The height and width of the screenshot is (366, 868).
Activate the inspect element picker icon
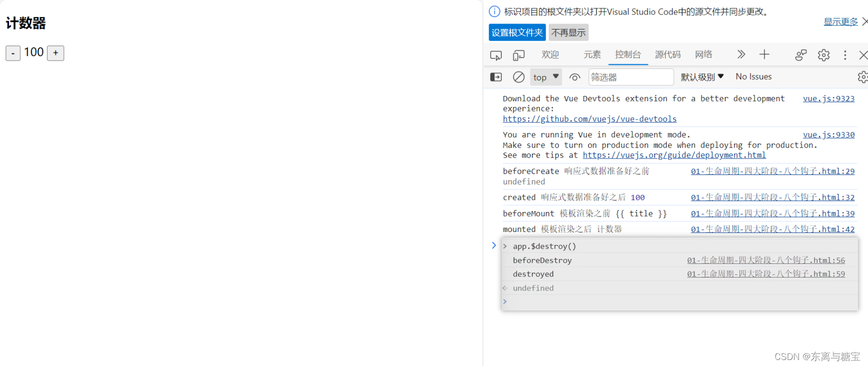tap(496, 55)
